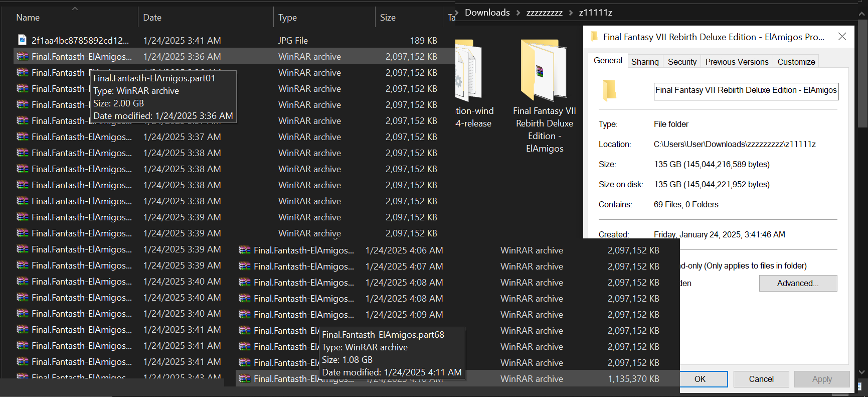Open the Previous Versions tab
The width and height of the screenshot is (868, 397).
[x=737, y=62]
